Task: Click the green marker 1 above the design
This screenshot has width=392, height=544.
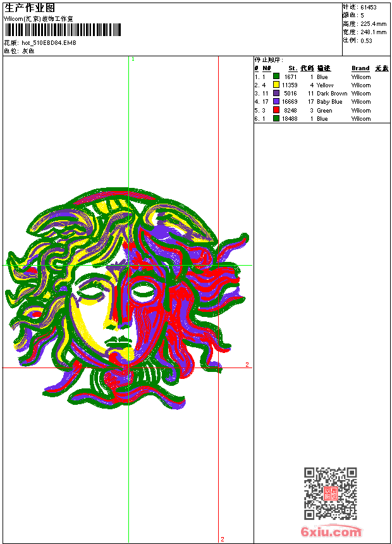Action: (133, 59)
